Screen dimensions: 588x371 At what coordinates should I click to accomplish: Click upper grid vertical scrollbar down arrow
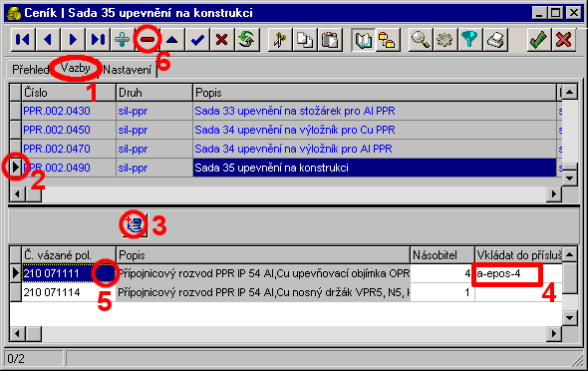[x=570, y=179]
